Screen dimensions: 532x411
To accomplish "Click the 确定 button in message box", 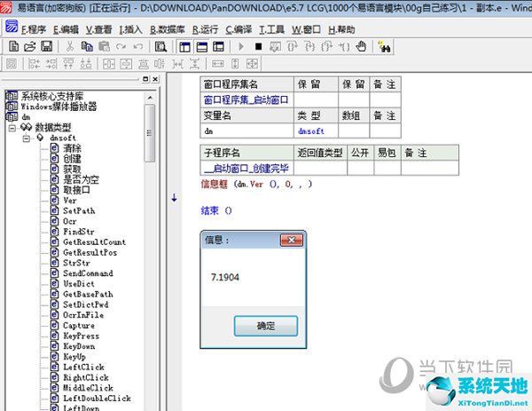I will point(266,326).
